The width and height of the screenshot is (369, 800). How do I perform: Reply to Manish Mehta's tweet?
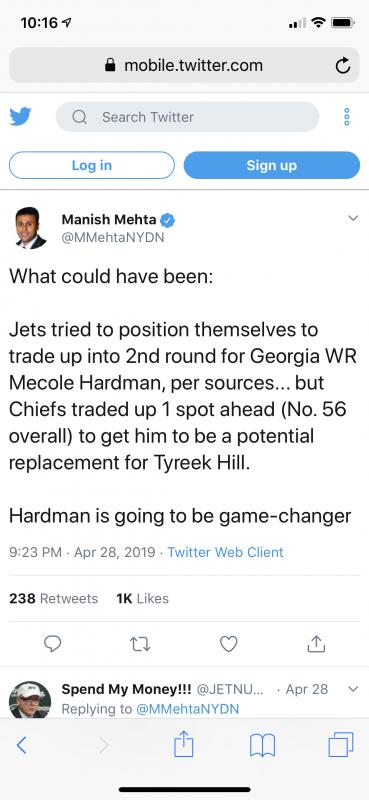pos(53,644)
